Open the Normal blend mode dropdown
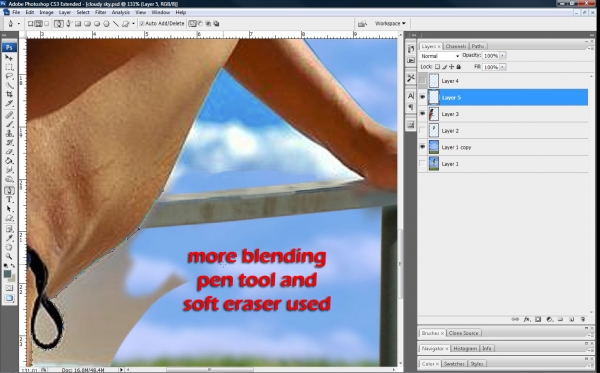600x373 pixels. click(440, 56)
